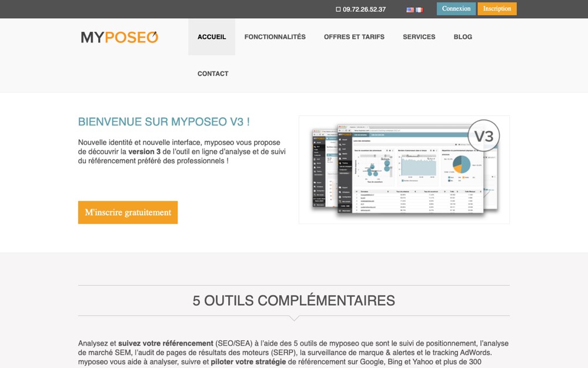Click the V3 badge on the screenshot
This screenshot has height=368, width=588.
tap(484, 136)
